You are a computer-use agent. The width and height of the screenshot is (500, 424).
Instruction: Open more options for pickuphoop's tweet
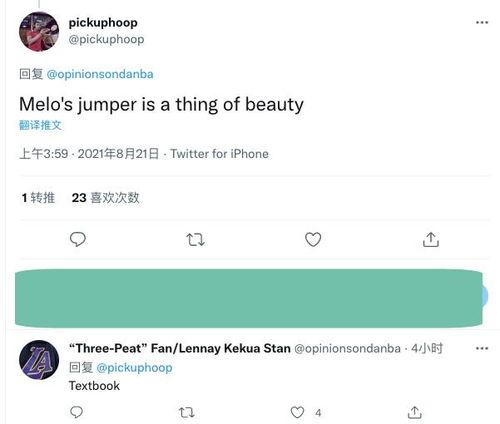(482, 22)
